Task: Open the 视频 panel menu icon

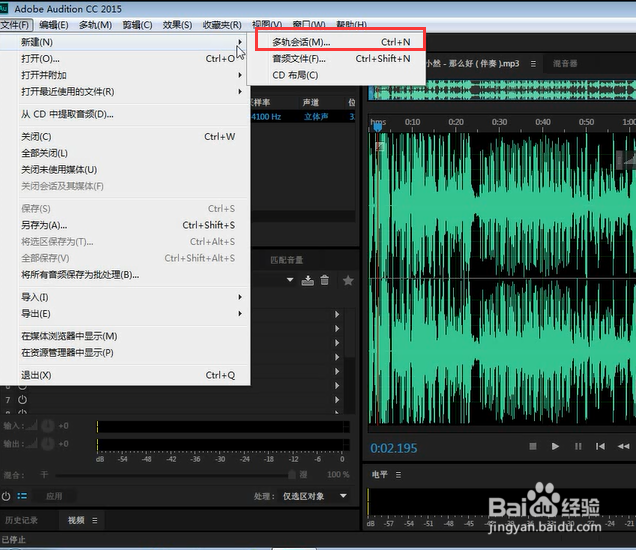Action: pos(95,520)
